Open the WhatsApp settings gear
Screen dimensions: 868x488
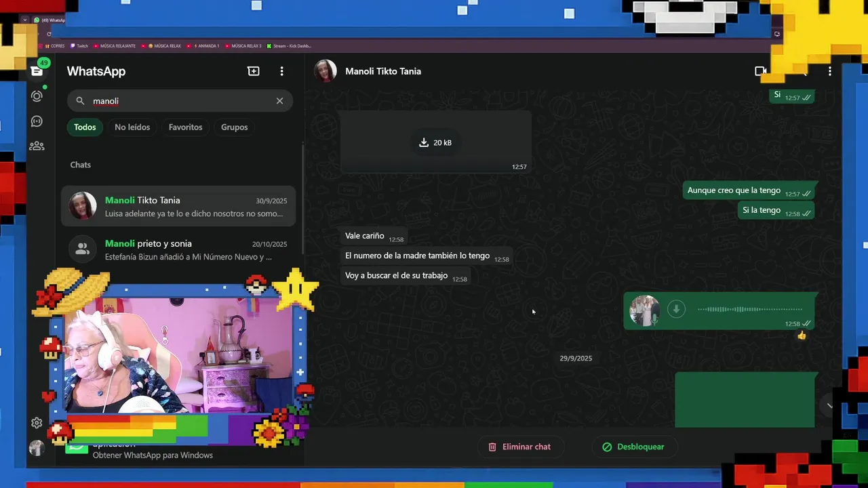click(37, 423)
